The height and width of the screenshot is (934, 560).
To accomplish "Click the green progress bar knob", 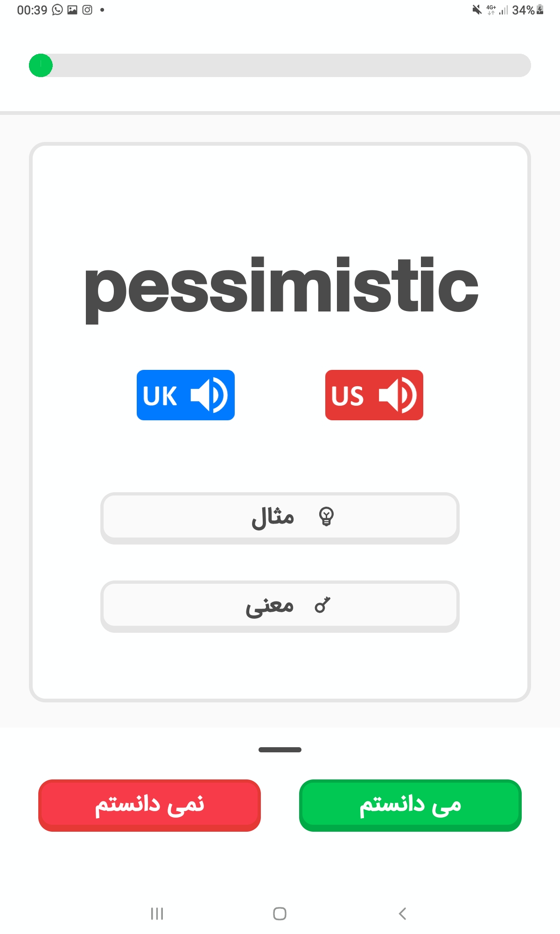I will coord(41,65).
